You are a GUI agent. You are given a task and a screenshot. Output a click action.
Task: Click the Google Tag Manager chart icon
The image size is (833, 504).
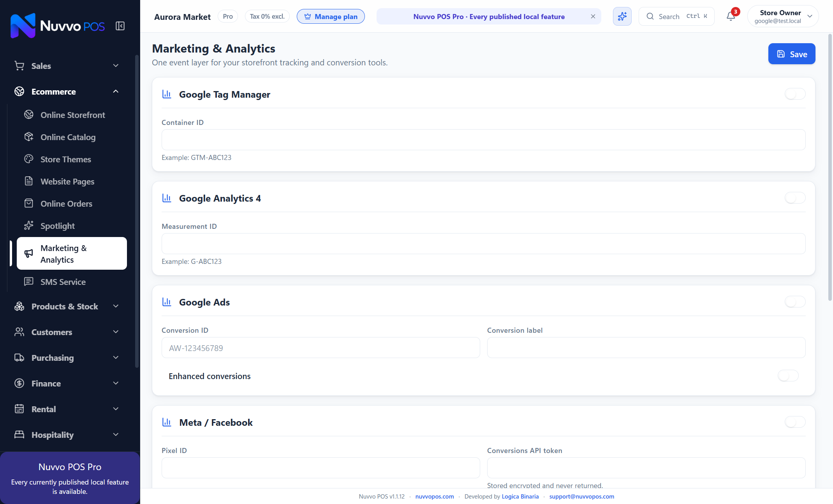(167, 94)
